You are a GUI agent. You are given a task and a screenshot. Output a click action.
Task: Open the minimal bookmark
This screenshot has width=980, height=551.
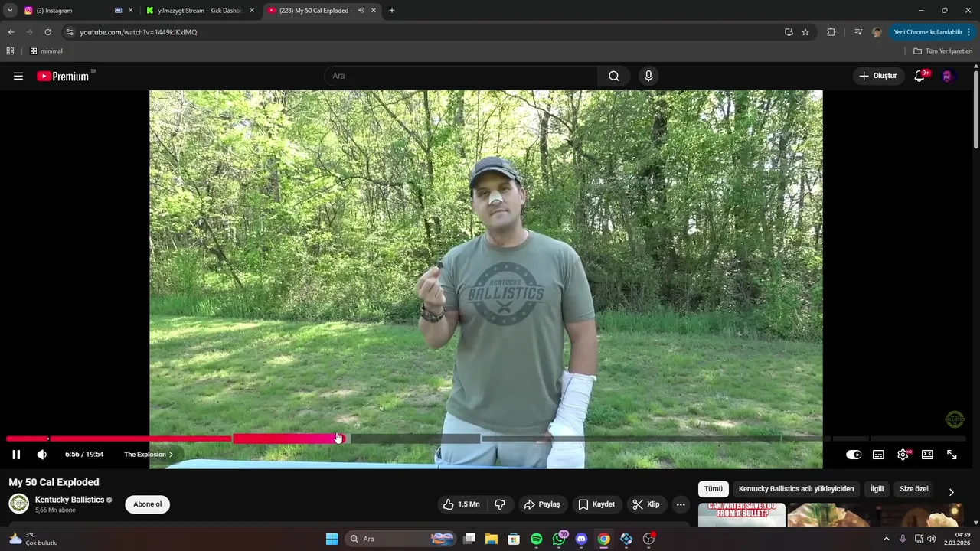click(47, 51)
